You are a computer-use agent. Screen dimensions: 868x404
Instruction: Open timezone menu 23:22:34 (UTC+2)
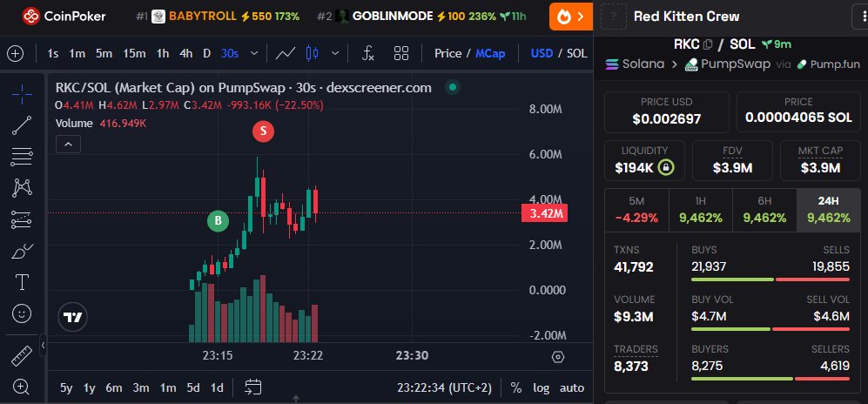point(444,388)
